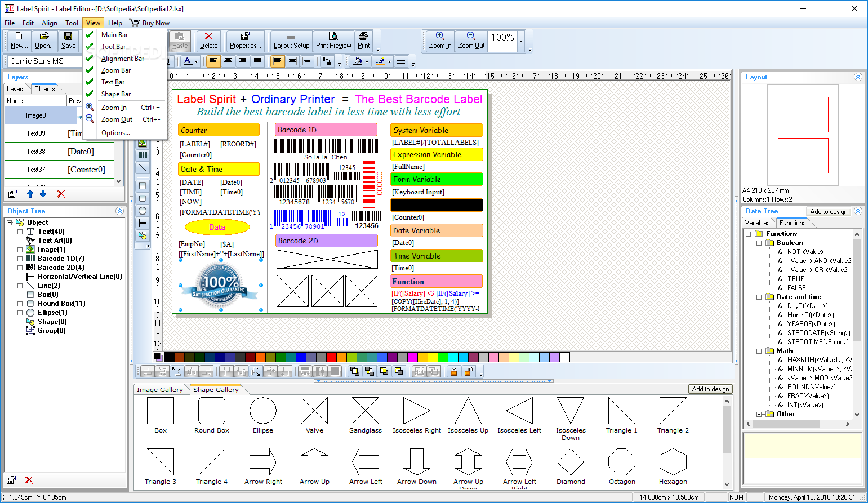Select FALSE function in Data Tree
The image size is (868, 503).
pos(796,288)
